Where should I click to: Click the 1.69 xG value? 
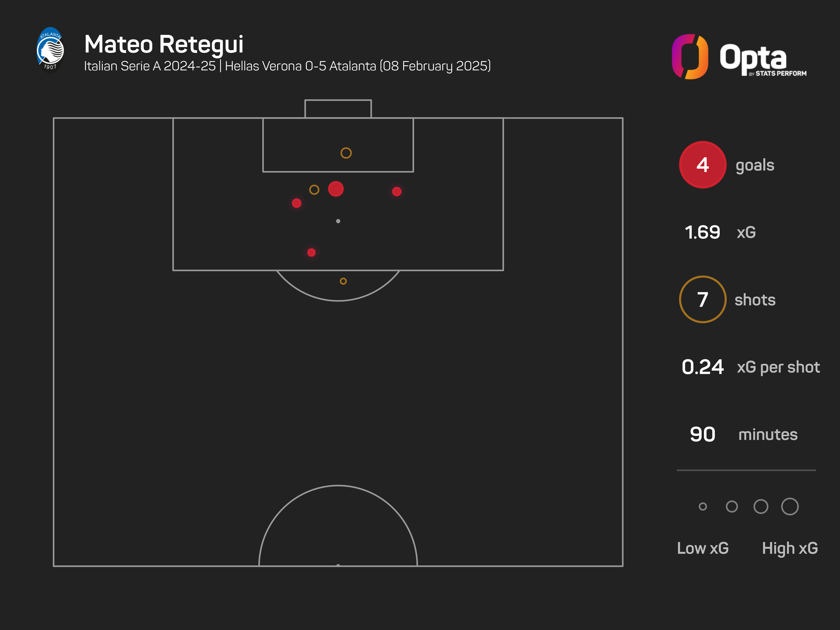coord(702,232)
